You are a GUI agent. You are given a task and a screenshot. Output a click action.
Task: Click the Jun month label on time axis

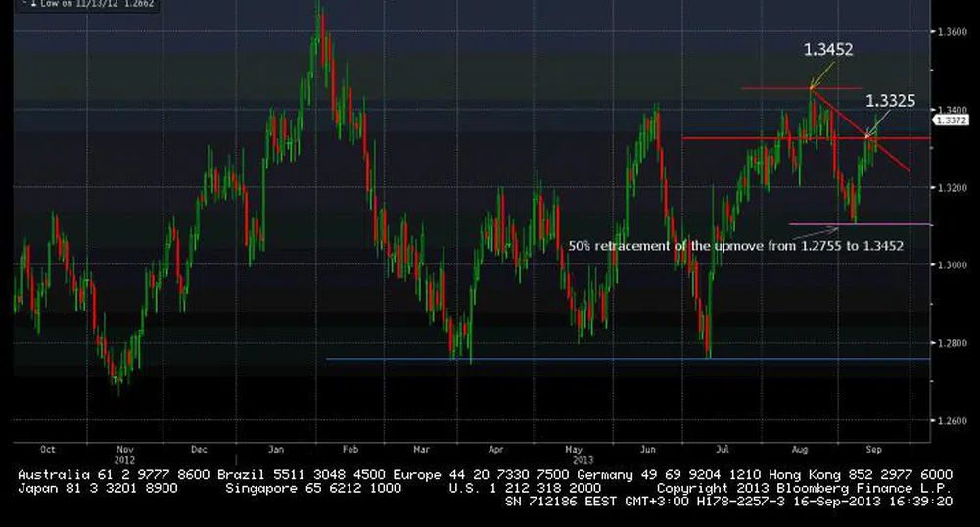(648, 449)
